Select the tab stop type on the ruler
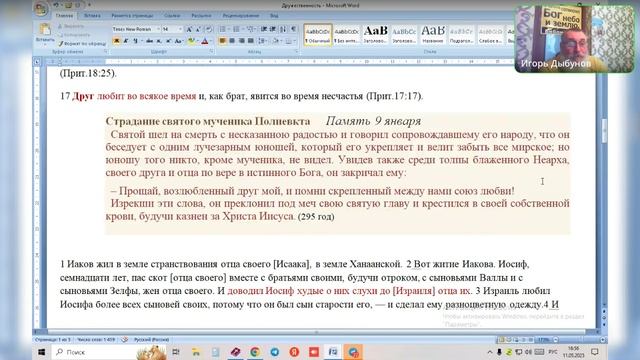The image size is (640, 360). point(37,62)
